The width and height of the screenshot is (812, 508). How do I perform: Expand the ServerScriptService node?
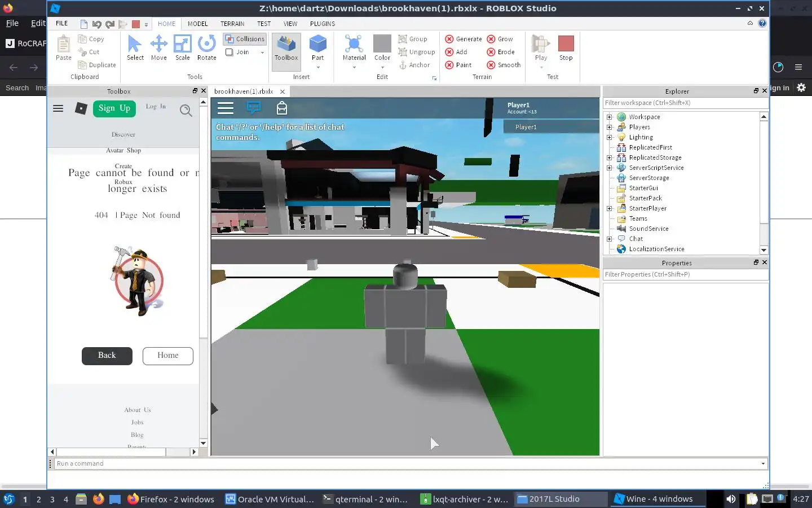click(x=609, y=168)
